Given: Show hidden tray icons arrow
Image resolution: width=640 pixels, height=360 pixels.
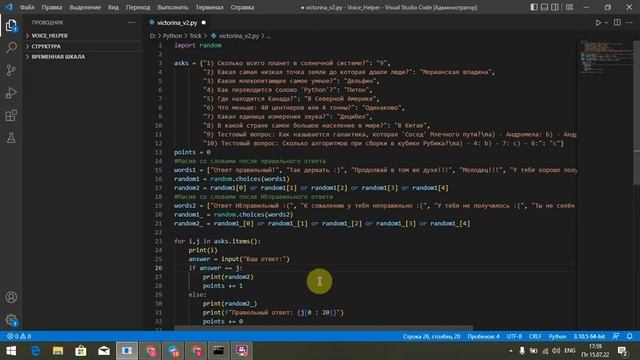Looking at the screenshot, I should 511,351.
